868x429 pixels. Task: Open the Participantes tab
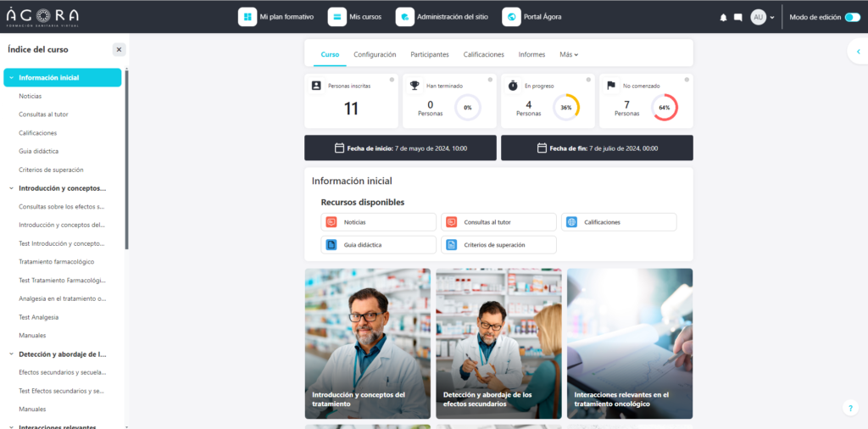click(x=430, y=54)
